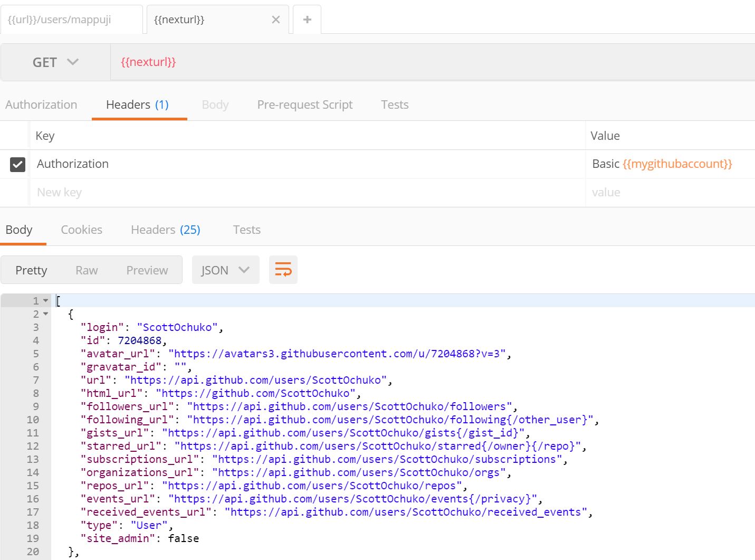Click the "User" type value
This screenshot has width=755, height=560.
(149, 525)
